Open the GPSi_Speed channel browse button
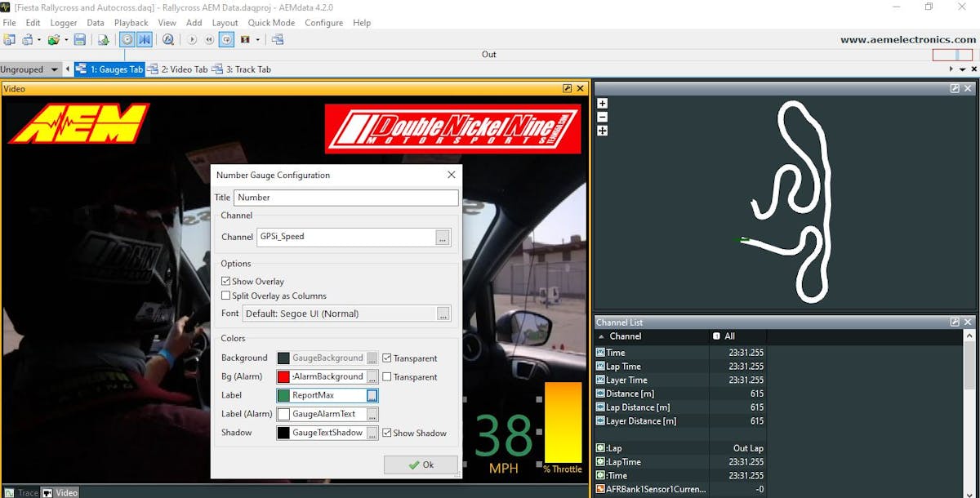 tap(442, 238)
